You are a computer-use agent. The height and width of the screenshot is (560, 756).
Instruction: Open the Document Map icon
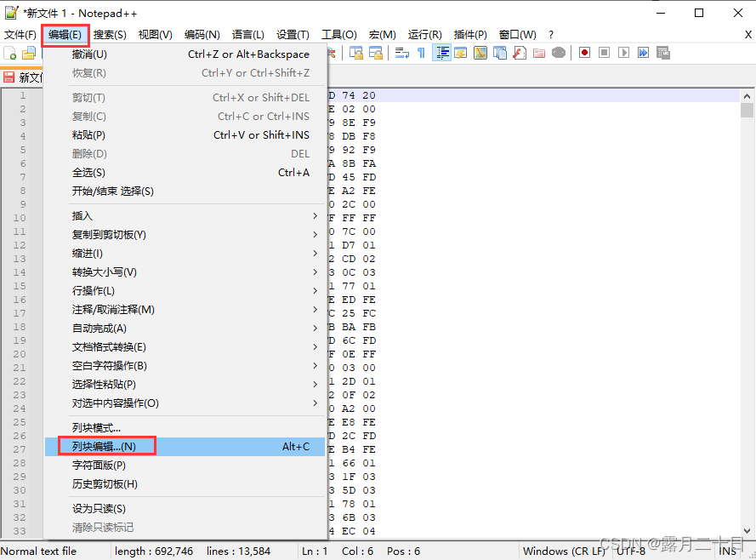(480, 53)
